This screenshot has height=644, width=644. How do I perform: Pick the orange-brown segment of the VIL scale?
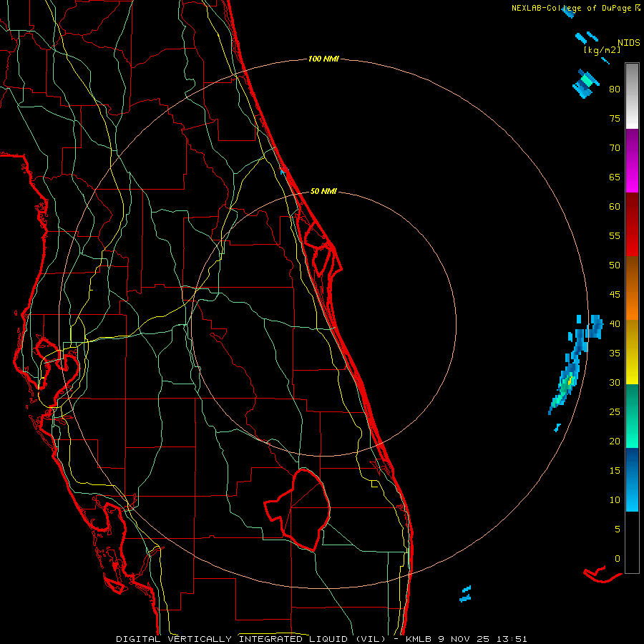(632, 288)
